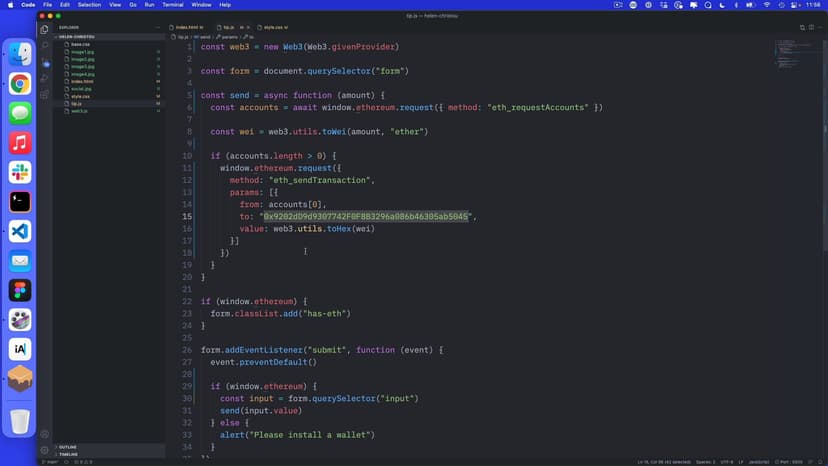The width and height of the screenshot is (828, 466).
Task: Open Terminal app from the dock
Action: 20,201
